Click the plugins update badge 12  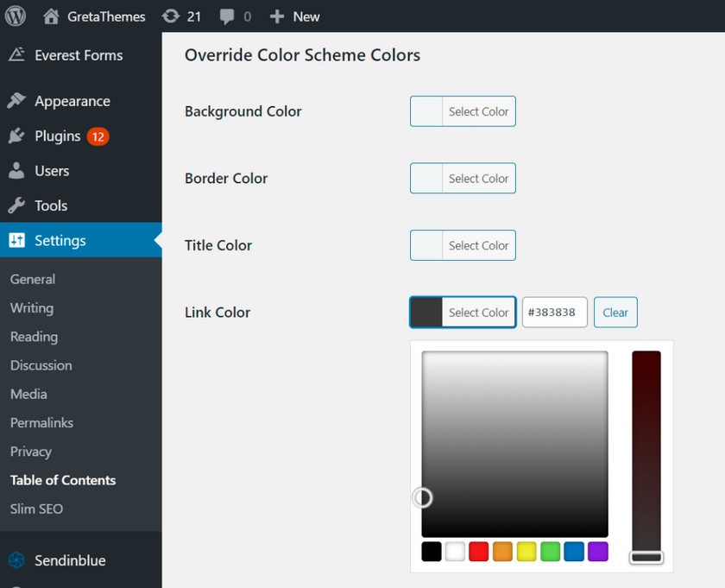pos(98,136)
